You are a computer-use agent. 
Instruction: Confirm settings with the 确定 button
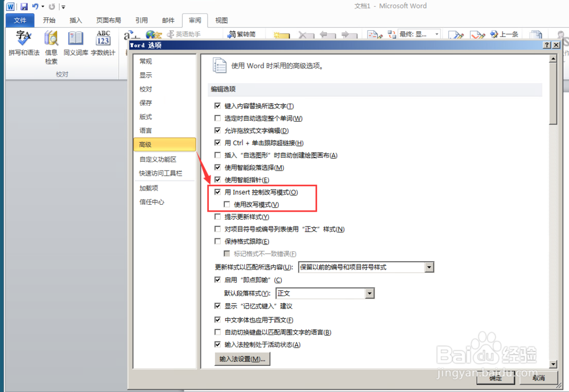494,377
